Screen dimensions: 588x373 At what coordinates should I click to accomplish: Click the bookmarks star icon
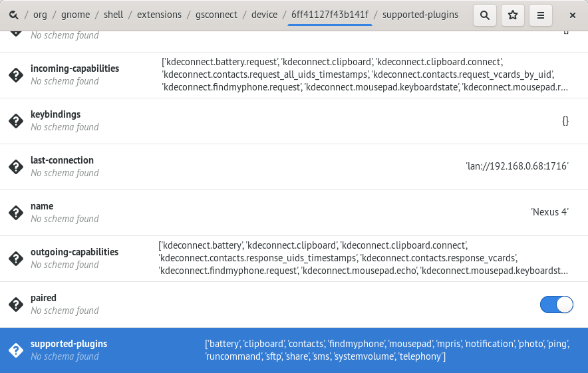[x=513, y=15]
